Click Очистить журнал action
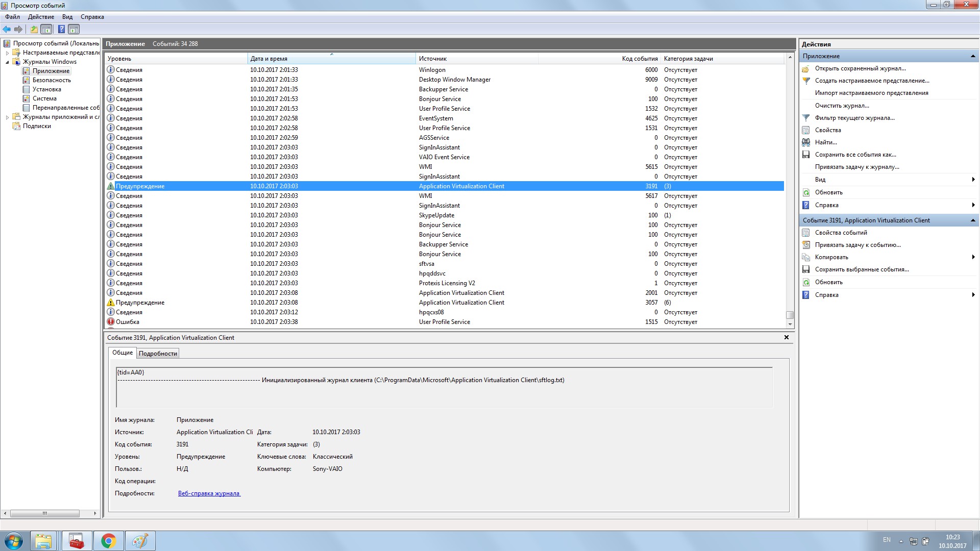Screen dimensions: 980x551 pyautogui.click(x=842, y=106)
